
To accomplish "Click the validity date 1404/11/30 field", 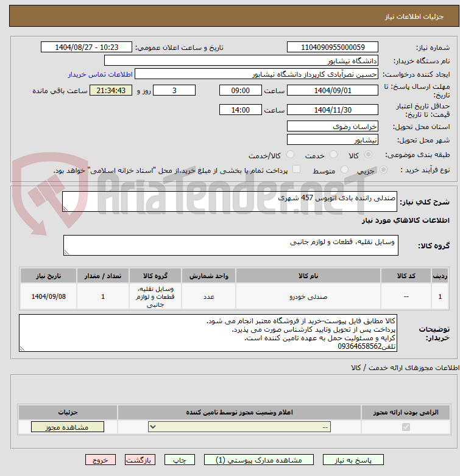I will coord(333,110).
